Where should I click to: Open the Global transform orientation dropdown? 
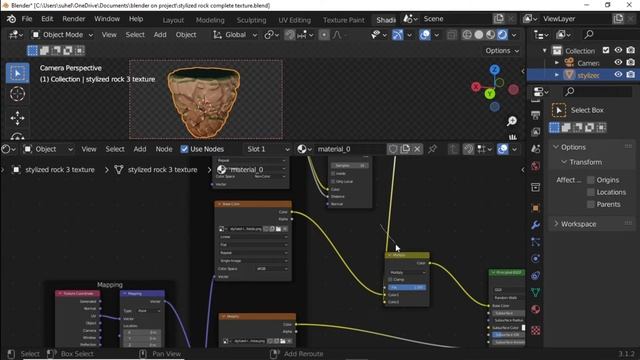[x=235, y=35]
